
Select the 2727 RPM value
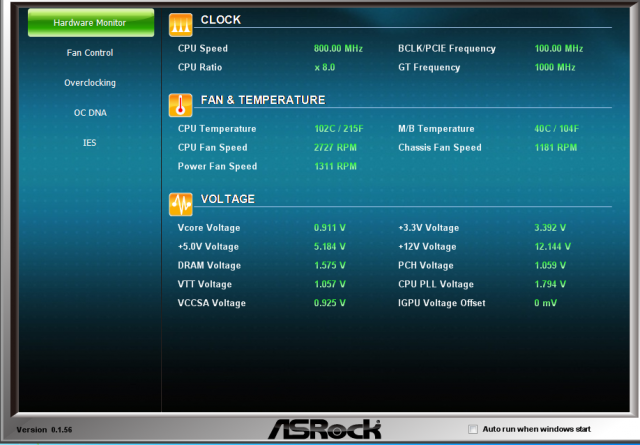[x=335, y=148]
